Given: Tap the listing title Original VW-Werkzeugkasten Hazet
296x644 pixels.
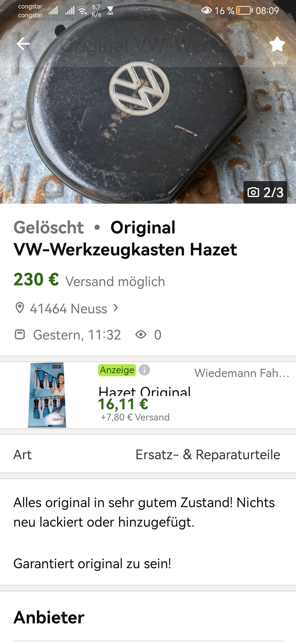Looking at the screenshot, I should click(125, 238).
